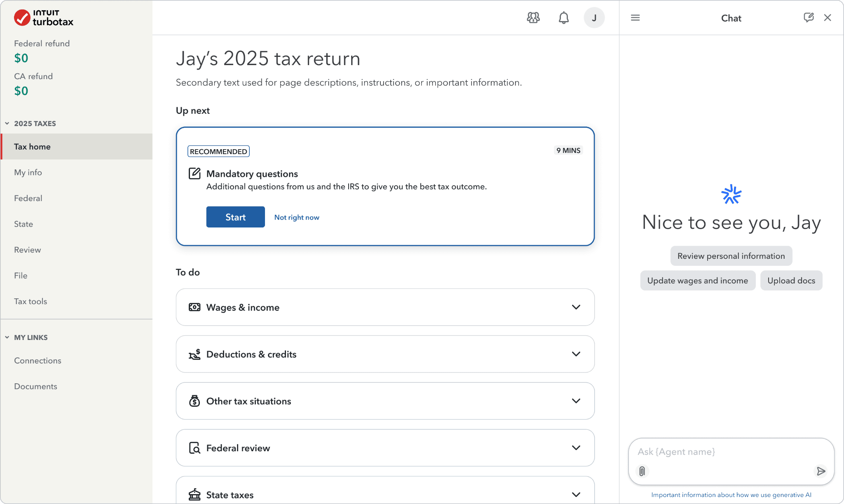Click the Mandatory questions heading
844x504 pixels.
(252, 174)
